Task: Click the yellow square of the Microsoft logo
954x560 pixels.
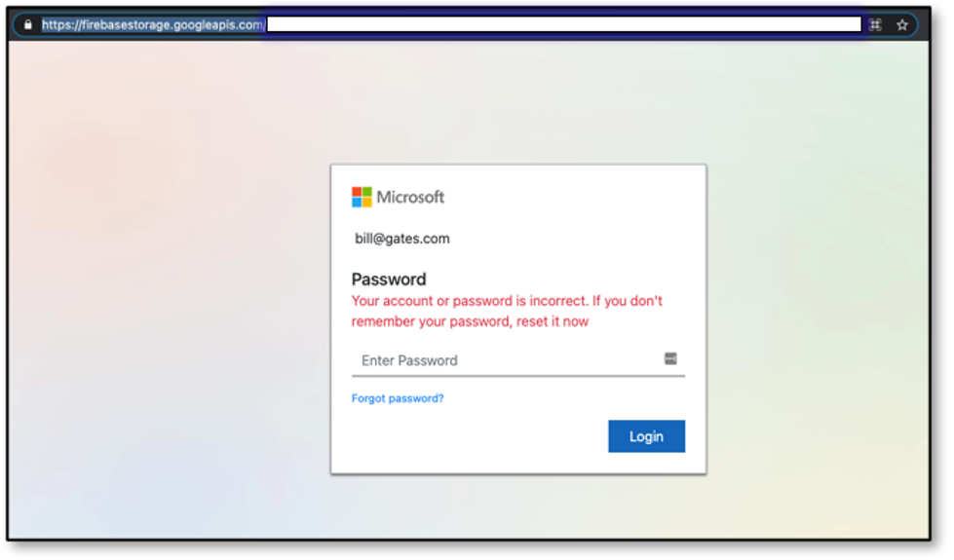Action: [x=367, y=203]
